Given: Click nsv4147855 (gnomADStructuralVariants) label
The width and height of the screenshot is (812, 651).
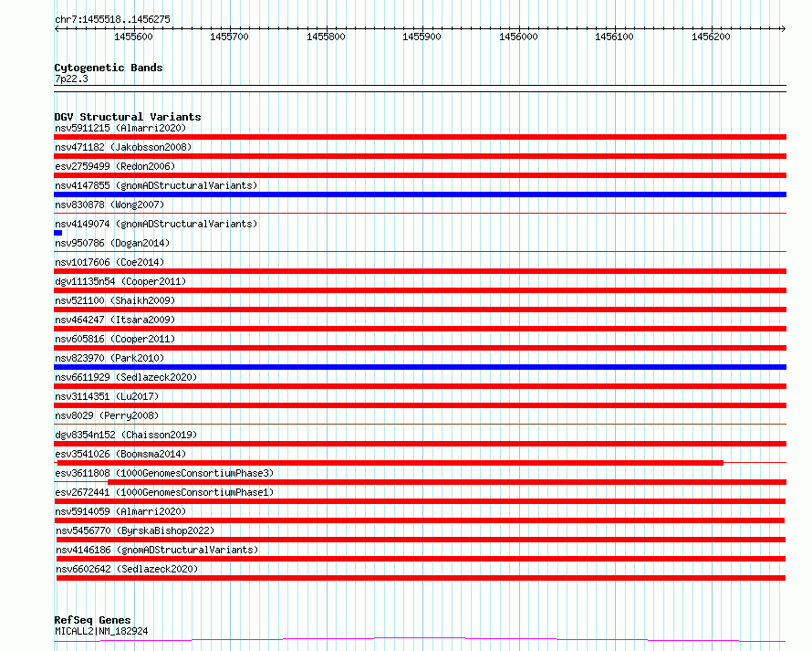Looking at the screenshot, I should [x=156, y=185].
